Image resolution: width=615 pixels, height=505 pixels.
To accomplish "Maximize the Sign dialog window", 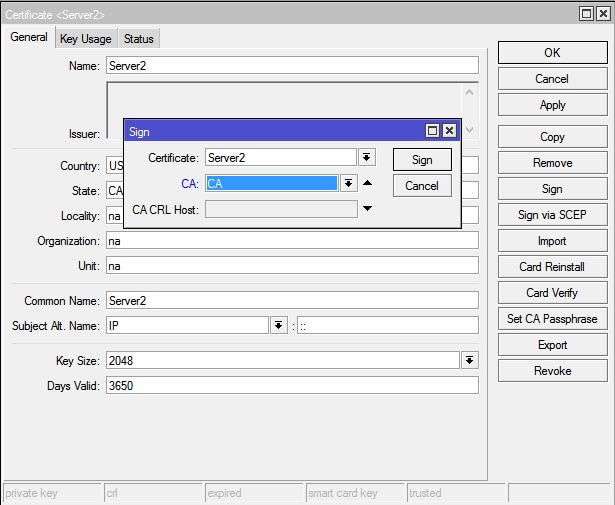I will coord(432,131).
